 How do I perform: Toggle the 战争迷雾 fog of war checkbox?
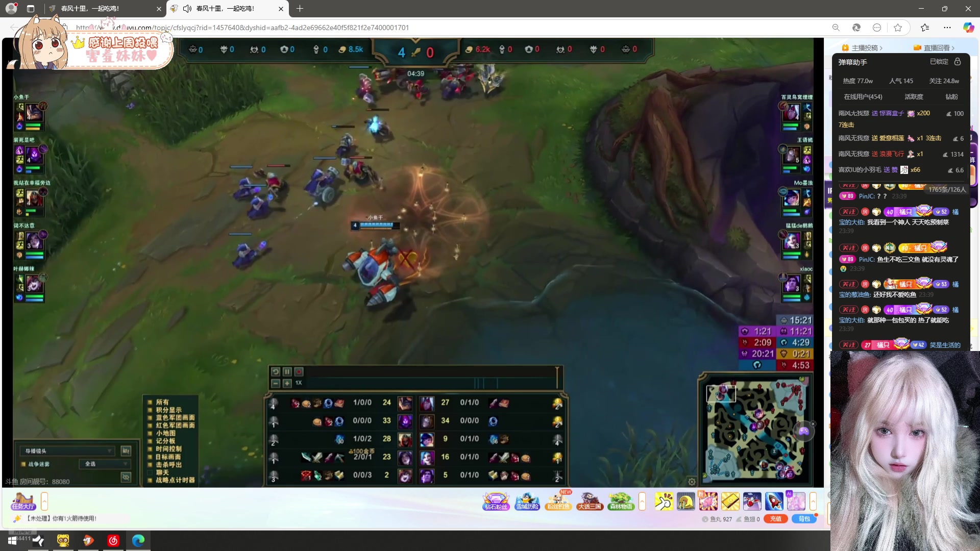click(x=23, y=464)
